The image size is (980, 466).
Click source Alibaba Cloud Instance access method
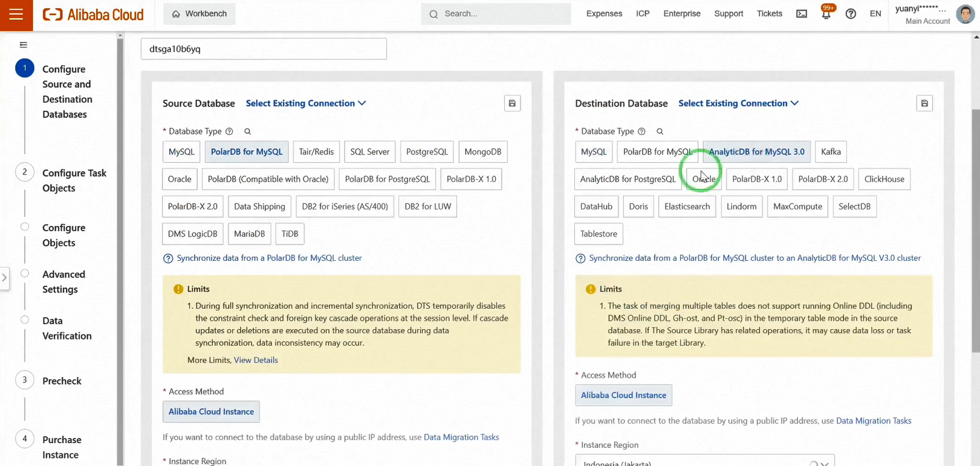pos(211,412)
